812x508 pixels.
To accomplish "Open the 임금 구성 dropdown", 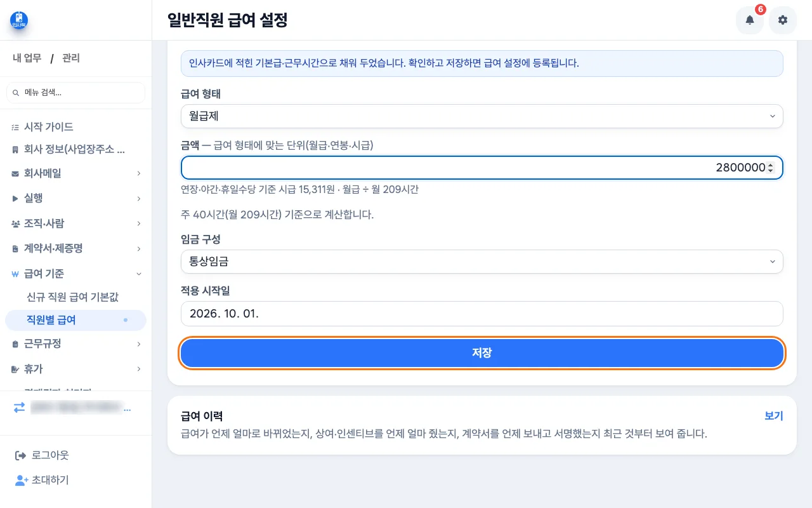I will [482, 262].
